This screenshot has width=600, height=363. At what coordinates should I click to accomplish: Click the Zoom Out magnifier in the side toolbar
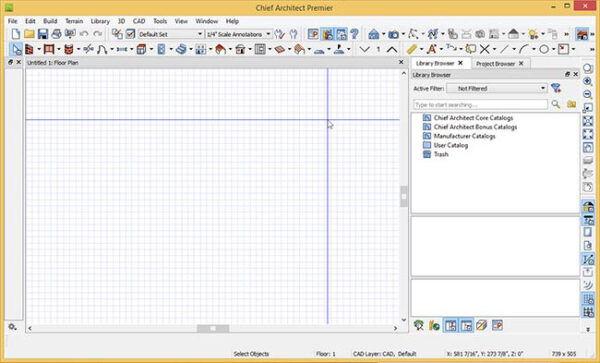(588, 94)
